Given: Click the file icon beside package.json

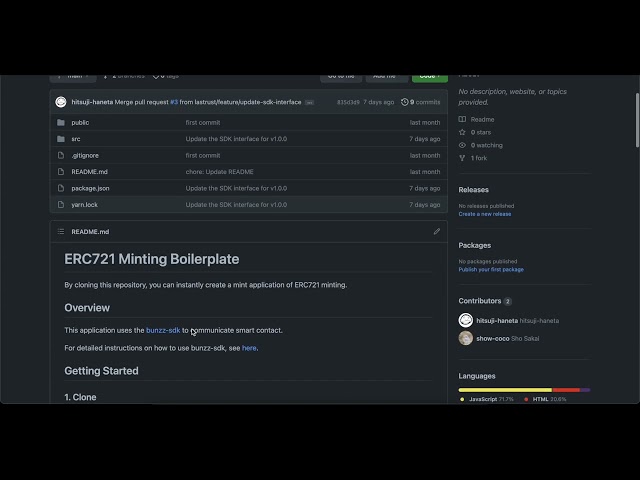Looking at the screenshot, I should (61, 188).
